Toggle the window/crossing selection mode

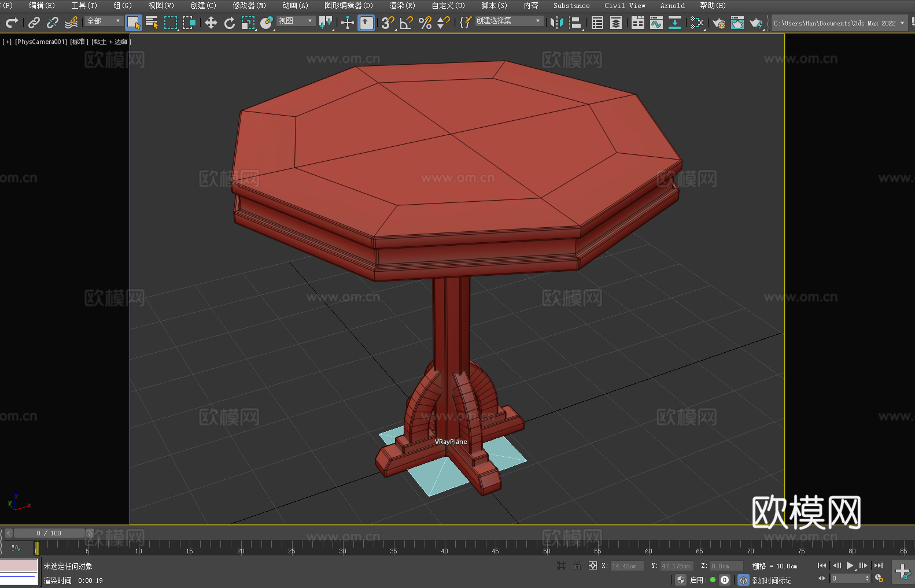click(x=189, y=23)
